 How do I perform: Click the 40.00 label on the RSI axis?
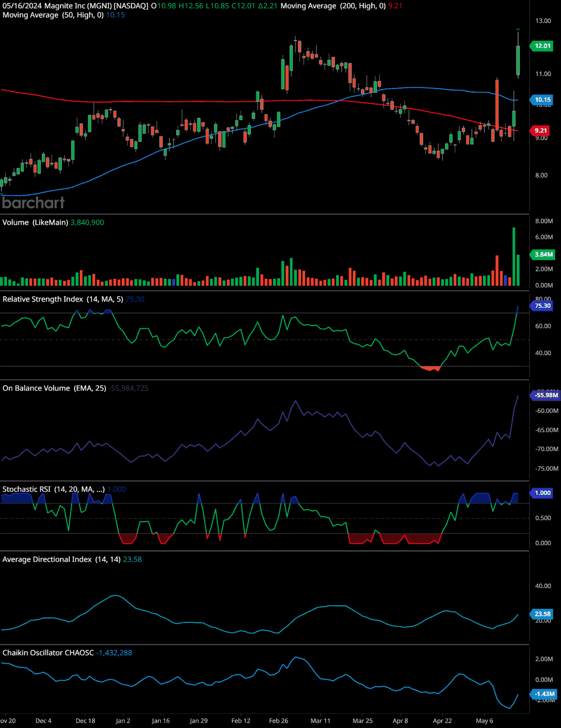[x=543, y=353]
